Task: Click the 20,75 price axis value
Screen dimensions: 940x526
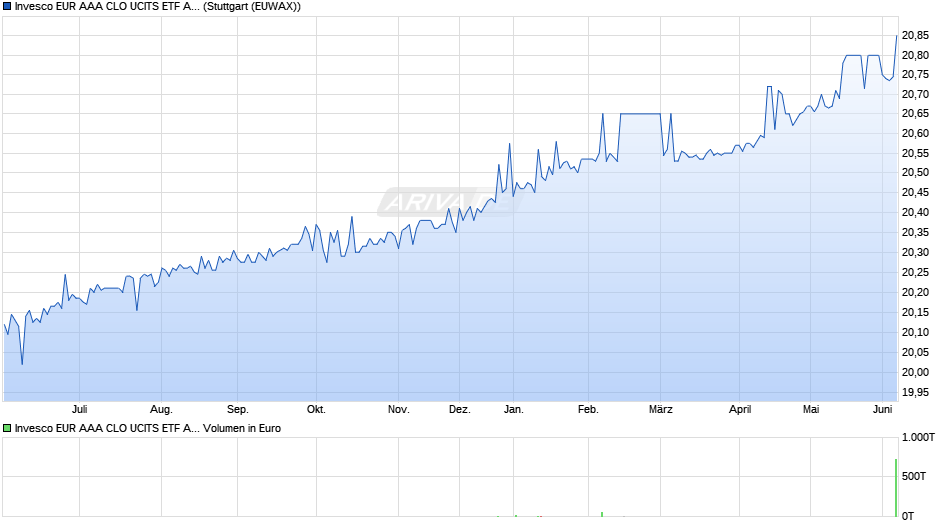Action: 915,75
